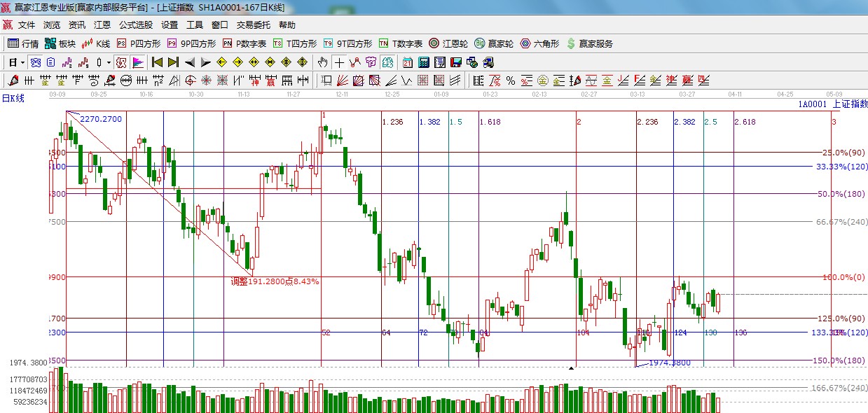Open the 六角形 hexagon chart tool
Image resolution: width=868 pixels, height=413 pixels.
(539, 43)
